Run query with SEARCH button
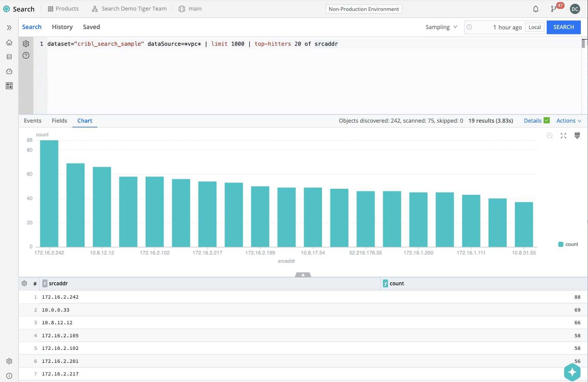The height and width of the screenshot is (382, 588). click(x=563, y=27)
